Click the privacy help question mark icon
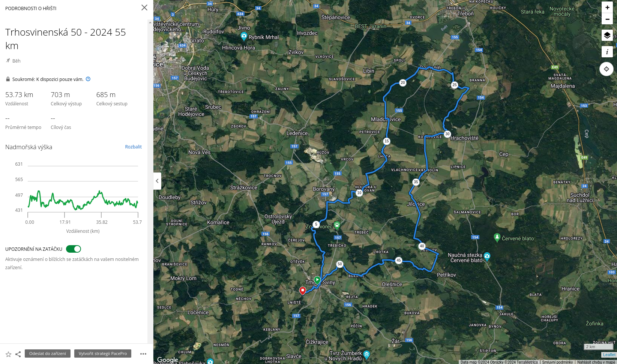Image resolution: width=617 pixels, height=364 pixels. (x=88, y=79)
